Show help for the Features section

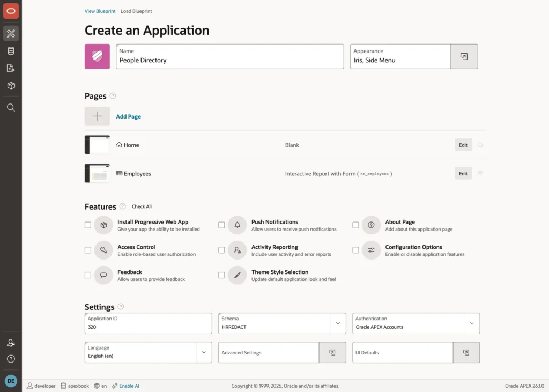[123, 206]
